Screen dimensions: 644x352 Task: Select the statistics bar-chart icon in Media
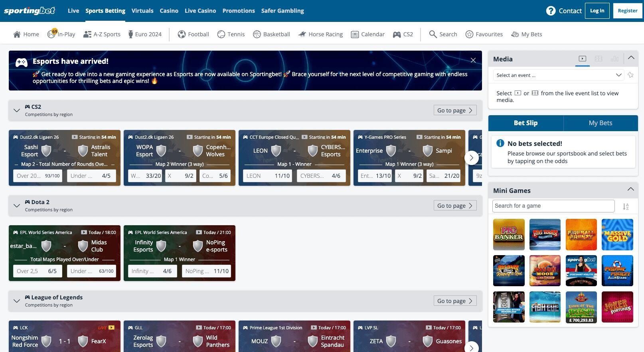coord(614,59)
